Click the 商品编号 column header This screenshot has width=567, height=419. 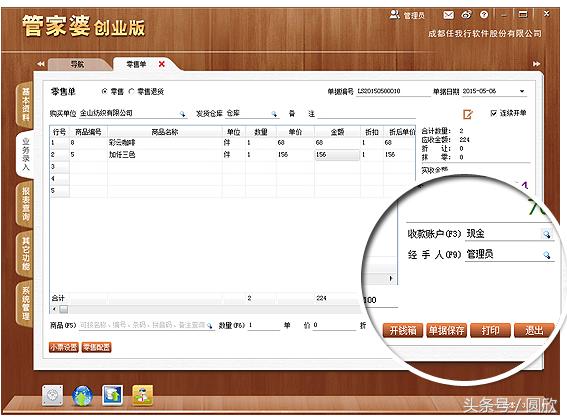[88, 132]
